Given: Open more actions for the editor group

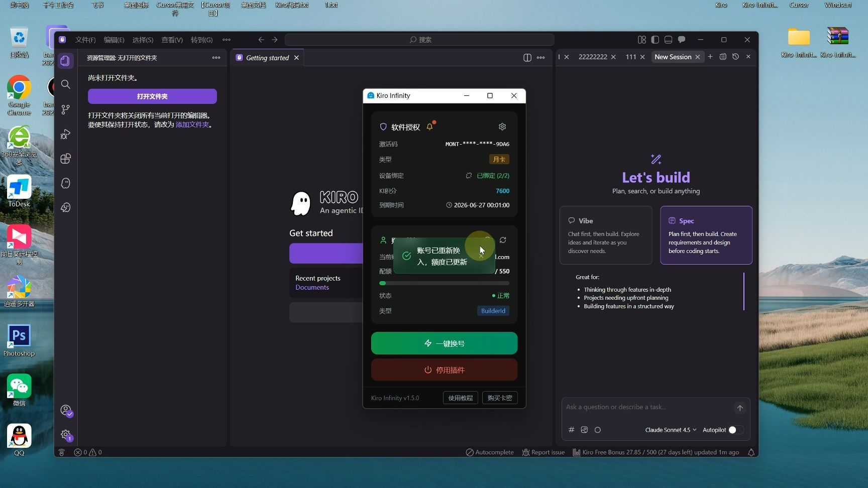Looking at the screenshot, I should click(540, 58).
